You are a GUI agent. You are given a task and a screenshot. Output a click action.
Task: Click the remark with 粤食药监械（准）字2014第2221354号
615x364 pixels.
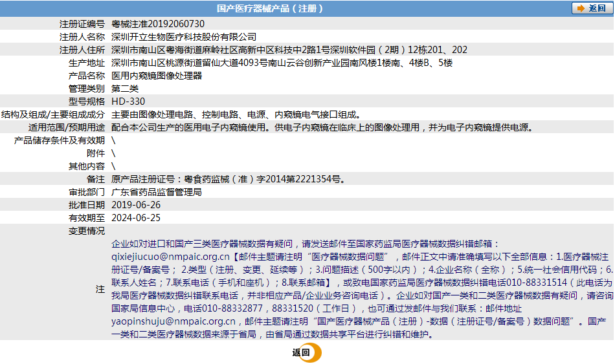tap(229, 179)
